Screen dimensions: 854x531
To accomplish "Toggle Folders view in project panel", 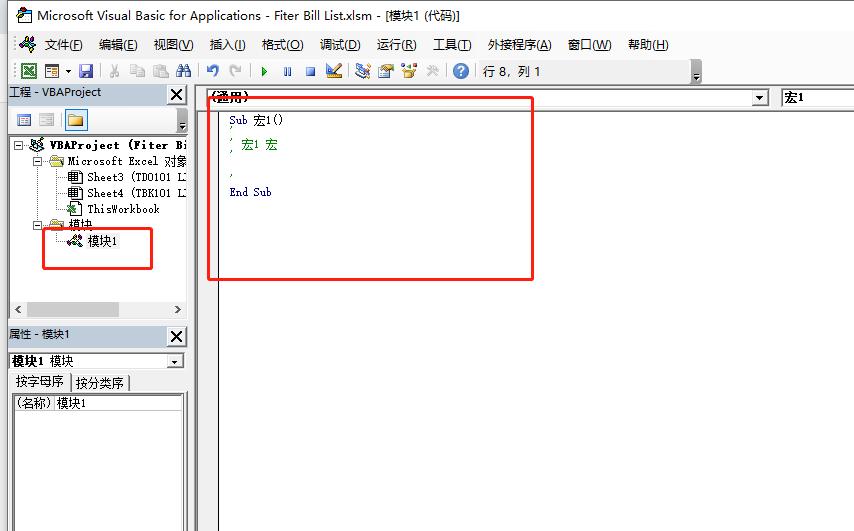I will tap(76, 120).
